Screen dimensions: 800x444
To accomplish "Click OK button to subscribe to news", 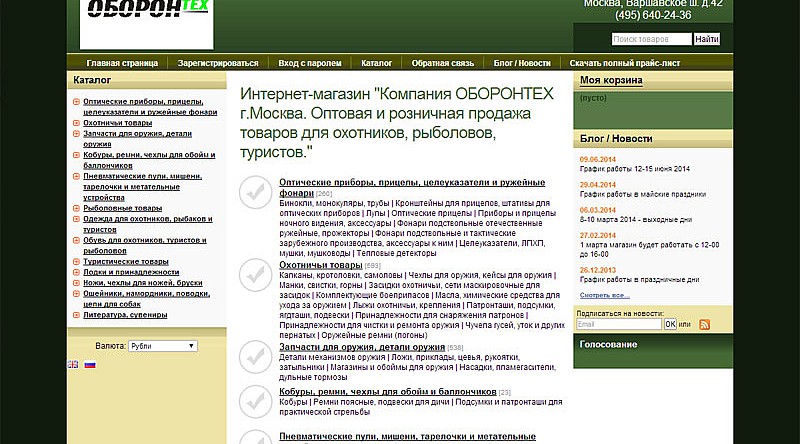I will point(671,325).
